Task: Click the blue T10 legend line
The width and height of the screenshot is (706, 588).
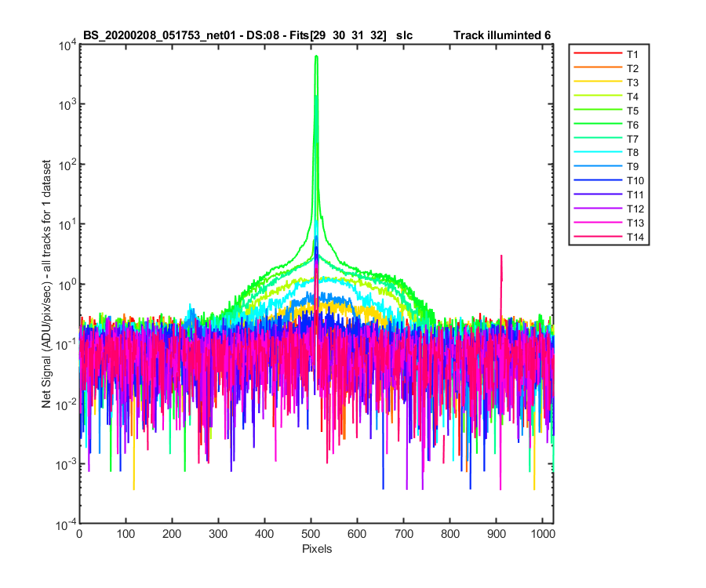Action: pyautogui.click(x=598, y=180)
